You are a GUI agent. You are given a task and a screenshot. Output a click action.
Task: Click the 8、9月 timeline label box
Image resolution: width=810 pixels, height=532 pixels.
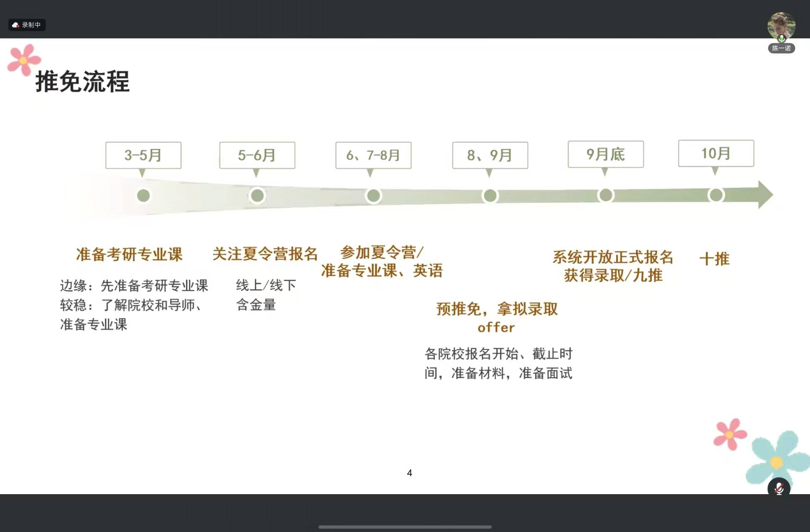click(490, 155)
